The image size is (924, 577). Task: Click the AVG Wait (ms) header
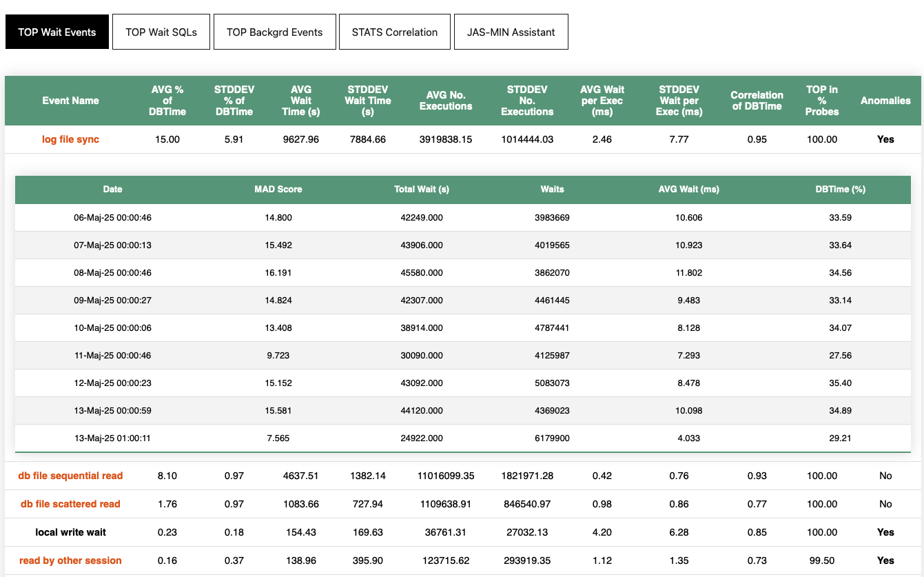[x=689, y=189]
